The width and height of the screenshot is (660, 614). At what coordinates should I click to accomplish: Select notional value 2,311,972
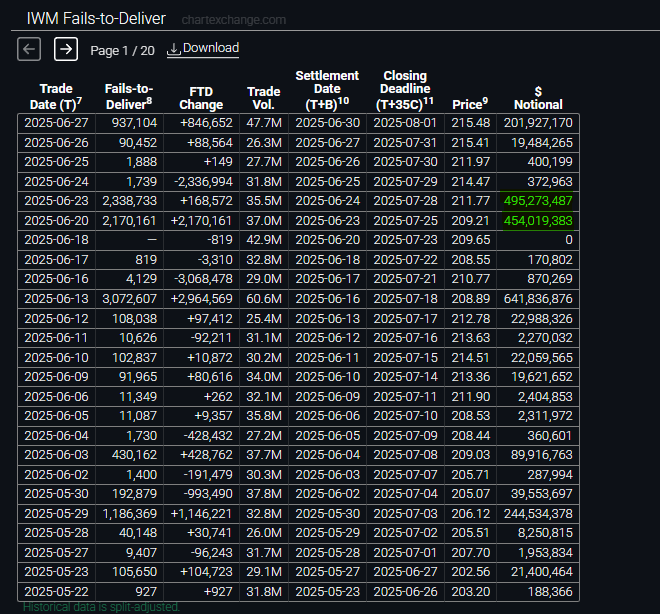[x=545, y=416]
